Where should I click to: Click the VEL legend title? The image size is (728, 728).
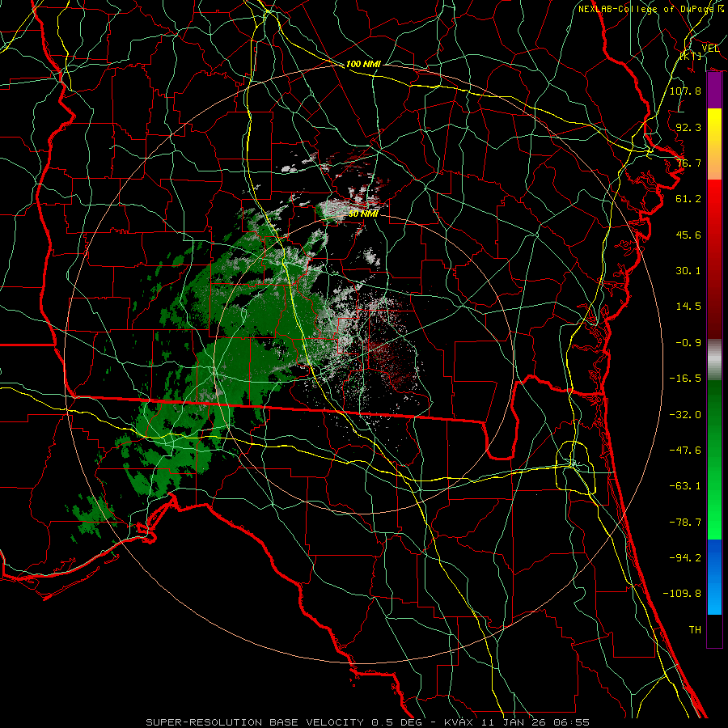pyautogui.click(x=710, y=49)
